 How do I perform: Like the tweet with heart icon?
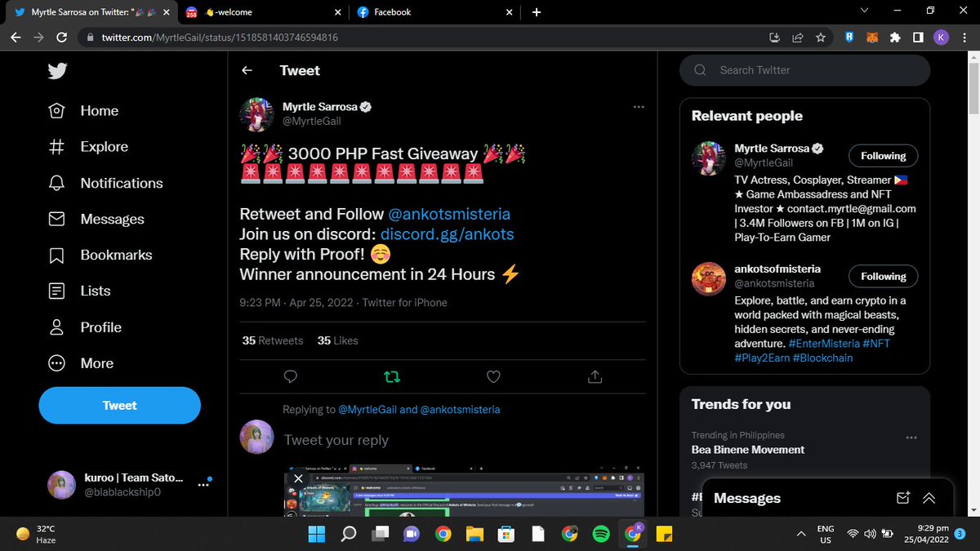click(493, 376)
